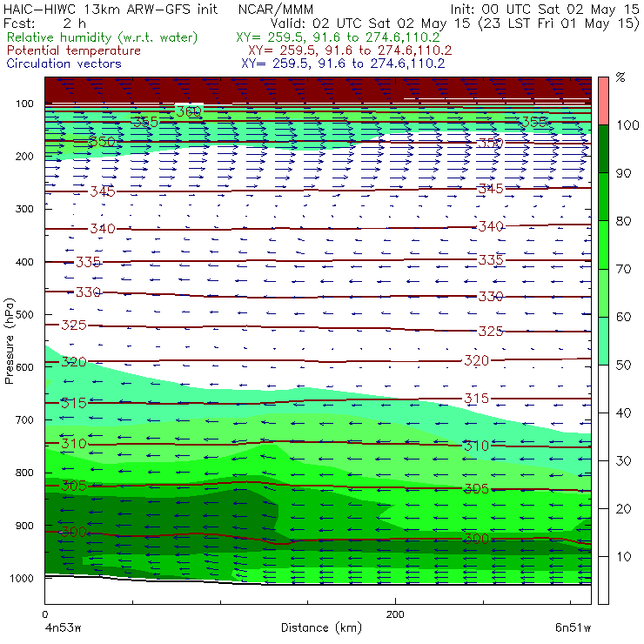Click the '100' pressure axis tick label
Image resolution: width=644 pixels, height=644 pixels.
[x=24, y=104]
